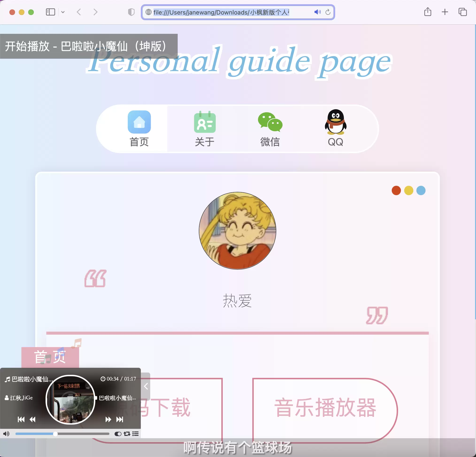Viewport: 476px width, 457px height.
Task: Select the pink 首页 section tab
Action: coord(50,357)
